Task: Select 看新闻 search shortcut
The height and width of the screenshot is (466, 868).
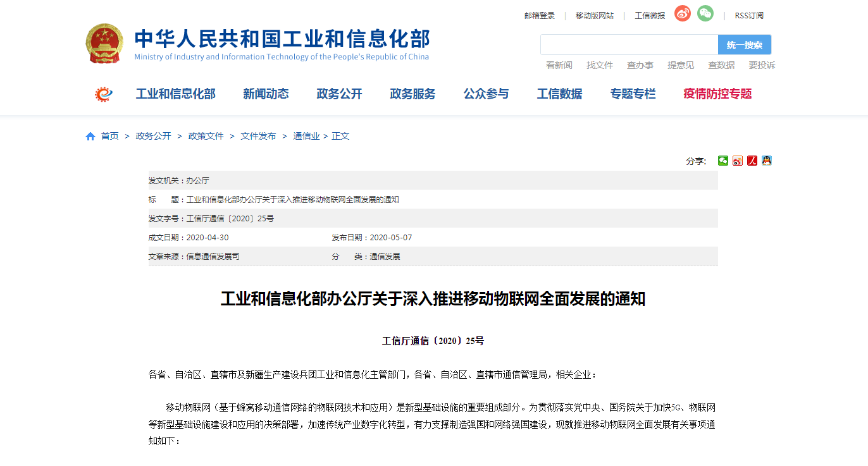Action: [559, 65]
